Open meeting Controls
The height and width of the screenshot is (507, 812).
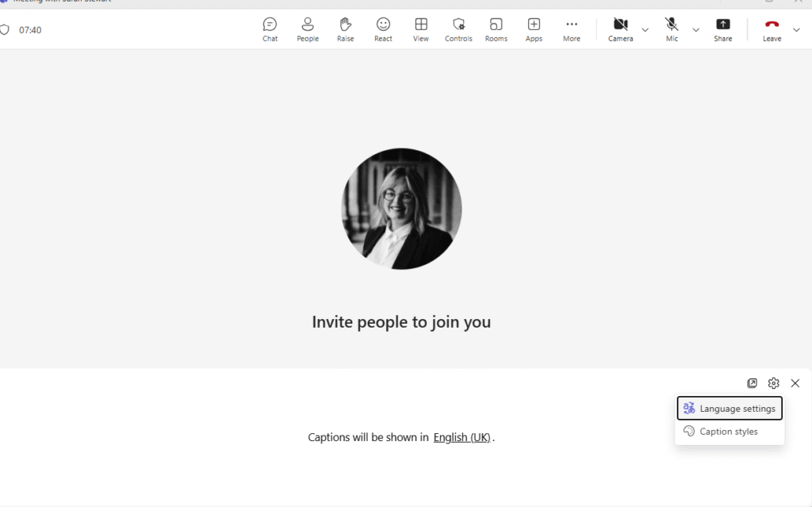(x=458, y=29)
